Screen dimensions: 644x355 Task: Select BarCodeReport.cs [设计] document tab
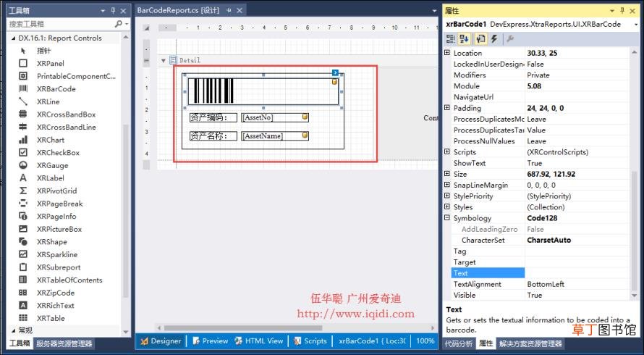click(x=178, y=10)
